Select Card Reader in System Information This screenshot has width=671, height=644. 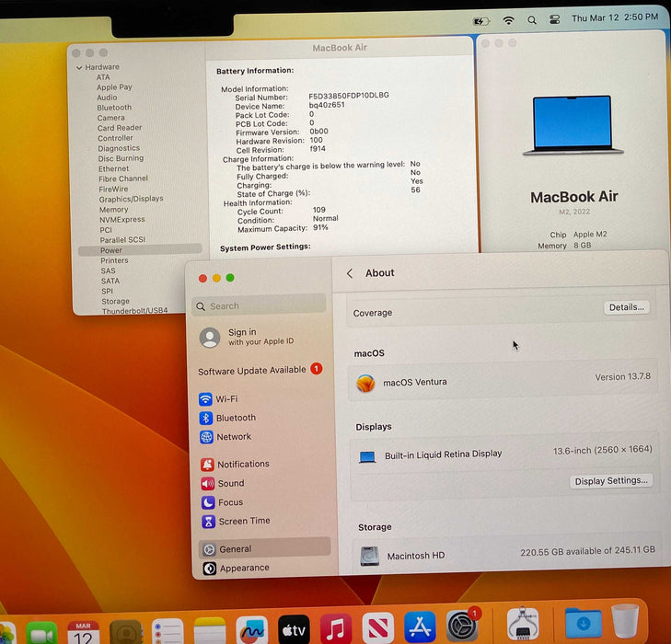coord(120,128)
